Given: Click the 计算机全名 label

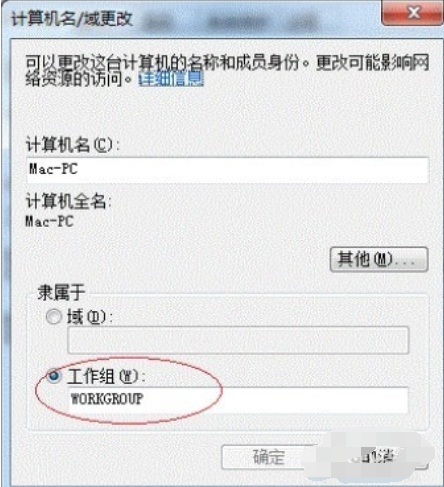Looking at the screenshot, I should point(68,202).
